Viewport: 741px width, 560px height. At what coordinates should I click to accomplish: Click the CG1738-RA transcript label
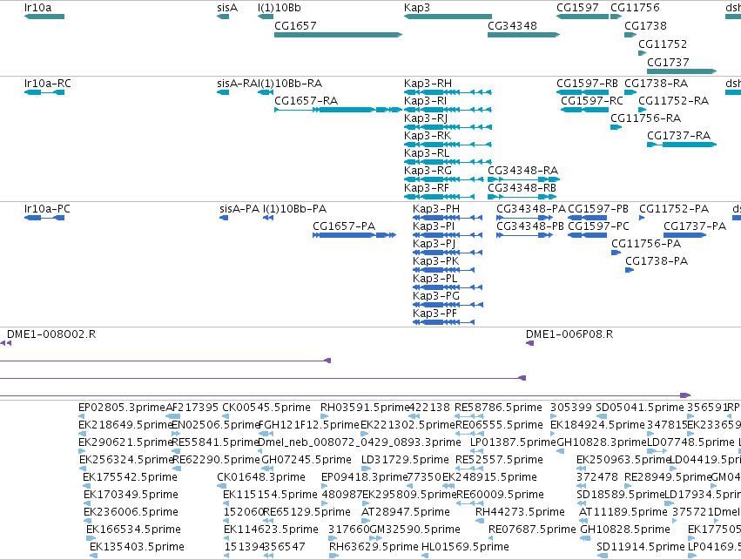coord(656,84)
